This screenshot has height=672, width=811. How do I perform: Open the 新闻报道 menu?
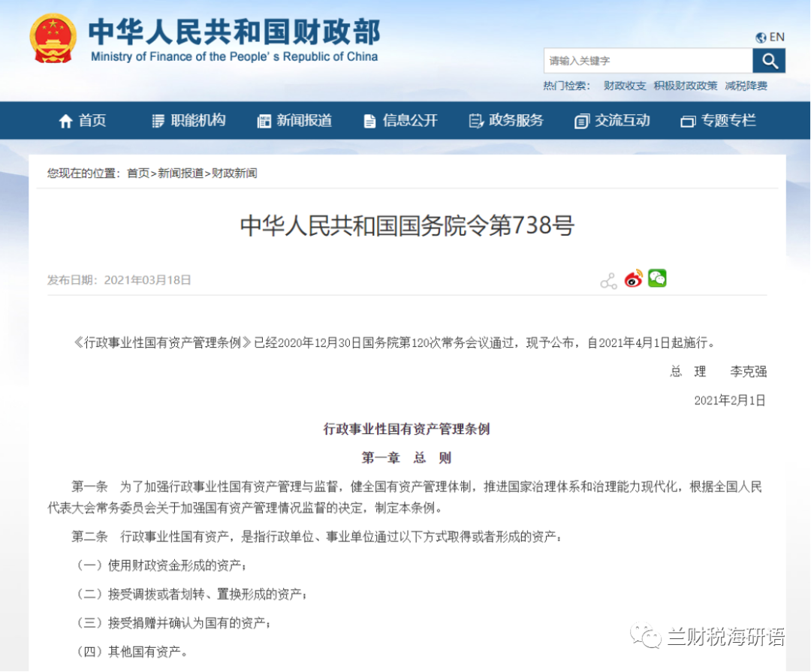(x=304, y=121)
